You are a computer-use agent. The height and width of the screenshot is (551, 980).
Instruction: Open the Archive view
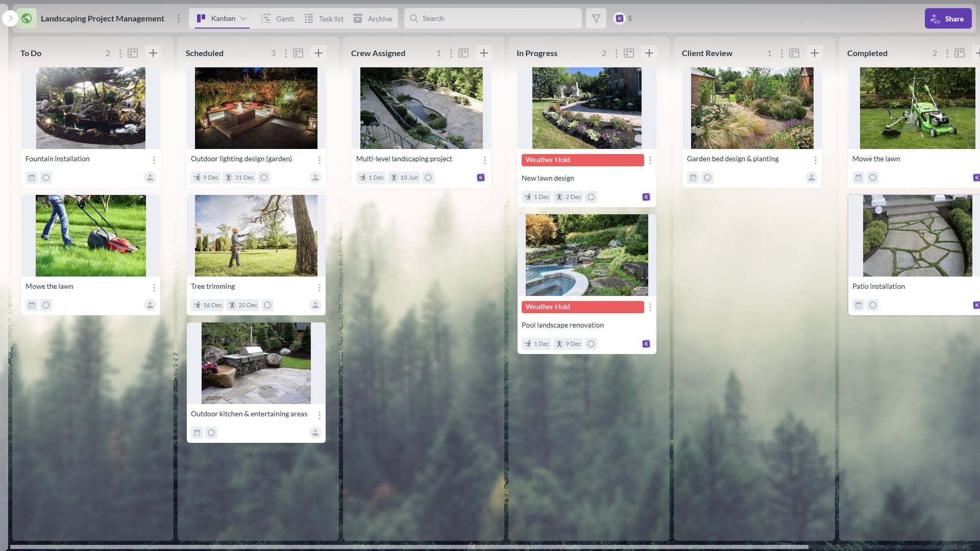click(380, 18)
